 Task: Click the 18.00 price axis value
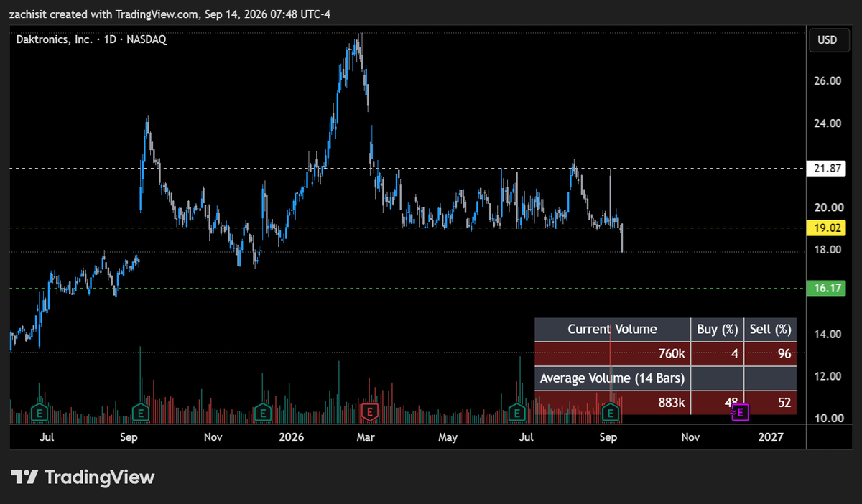pyautogui.click(x=827, y=250)
